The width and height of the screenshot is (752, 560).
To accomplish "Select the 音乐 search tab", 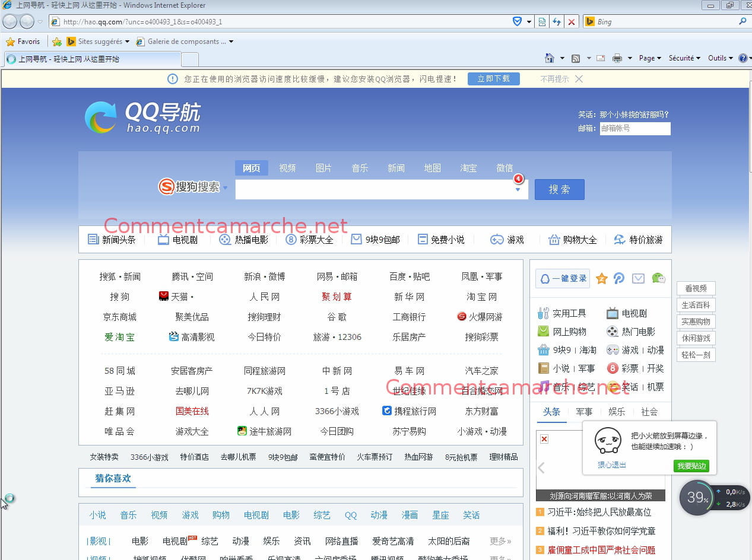I will click(x=360, y=168).
